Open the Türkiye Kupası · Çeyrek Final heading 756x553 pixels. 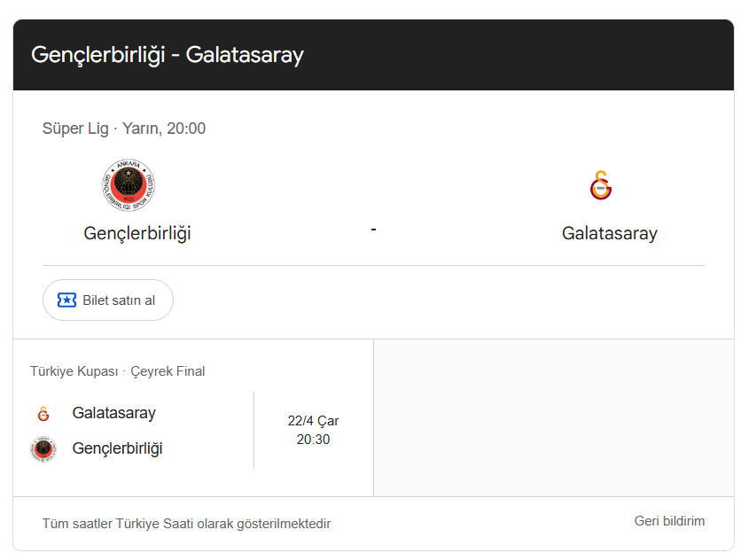pyautogui.click(x=118, y=371)
